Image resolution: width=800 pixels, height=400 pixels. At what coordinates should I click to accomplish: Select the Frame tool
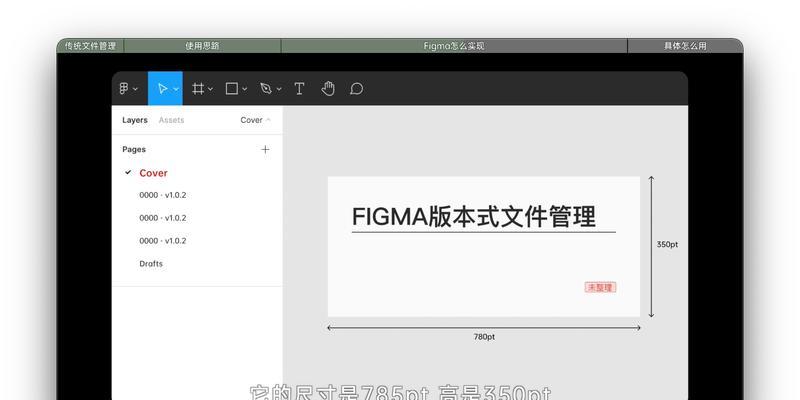(x=198, y=89)
